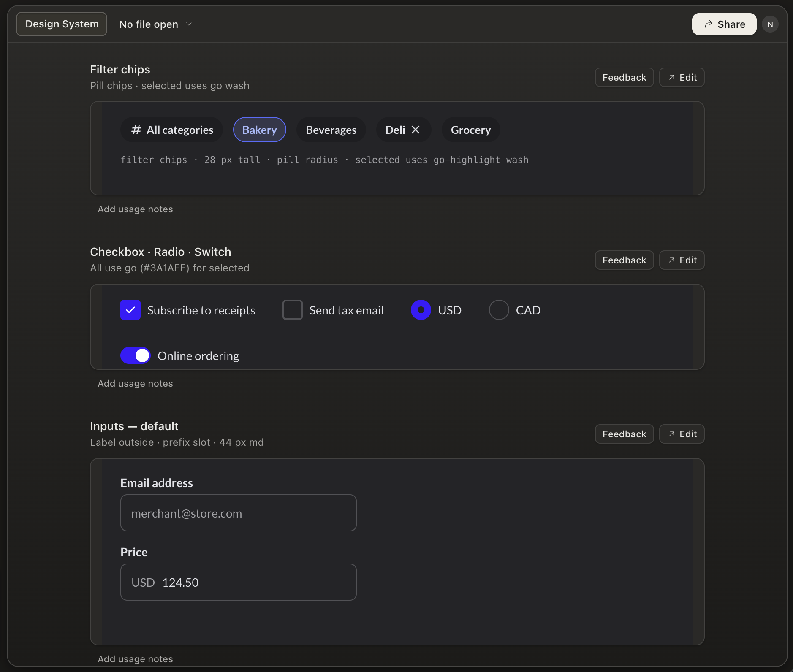Viewport: 793px width, 672px height.
Task: Add usage notes under Filter chips
Action: tap(135, 209)
